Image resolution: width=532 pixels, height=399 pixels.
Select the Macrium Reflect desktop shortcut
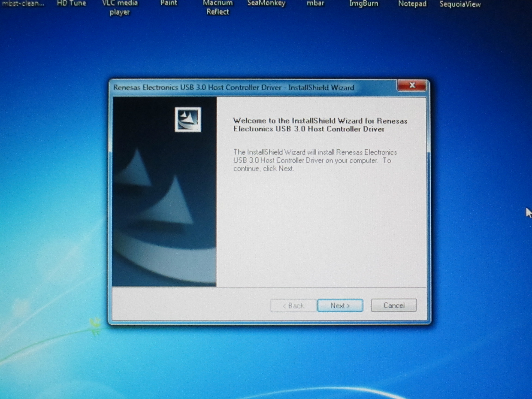point(218,7)
